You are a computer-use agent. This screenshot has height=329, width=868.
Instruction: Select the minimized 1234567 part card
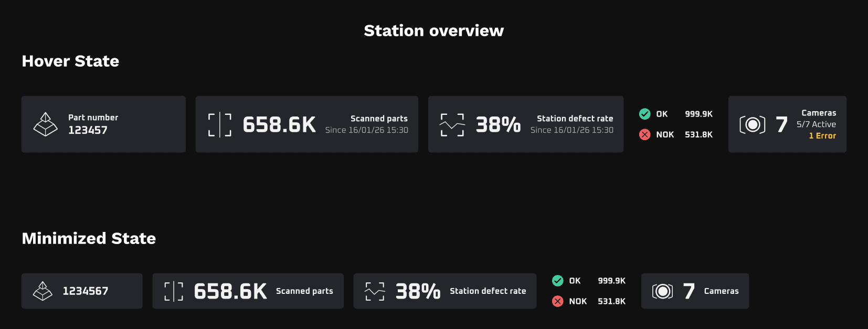coord(82,291)
